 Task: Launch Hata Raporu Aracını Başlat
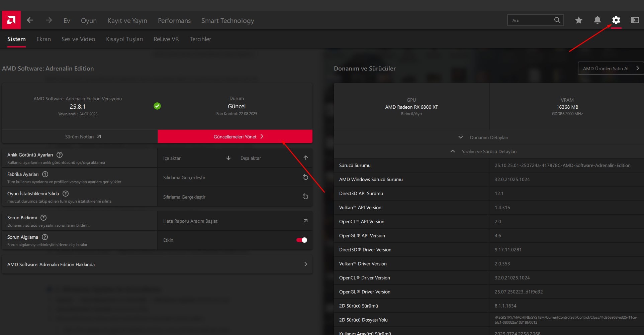coord(235,221)
